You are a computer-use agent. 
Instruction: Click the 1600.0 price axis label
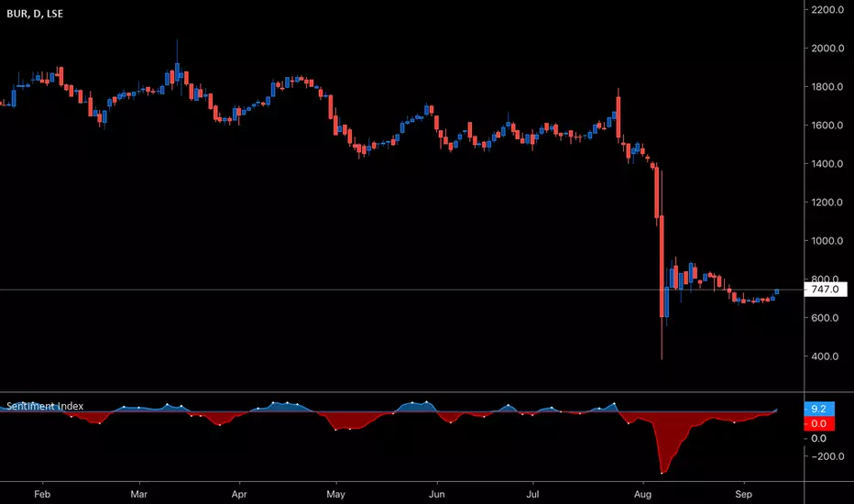coord(827,126)
